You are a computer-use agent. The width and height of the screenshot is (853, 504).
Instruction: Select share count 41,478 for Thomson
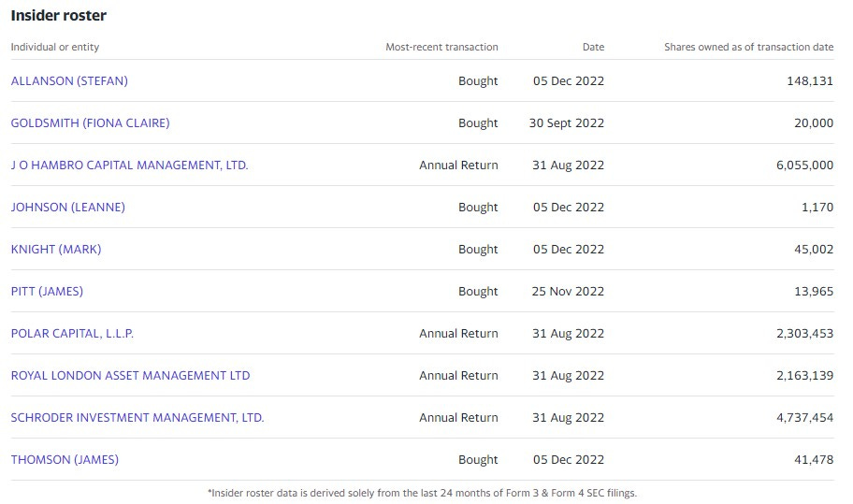[x=814, y=459]
